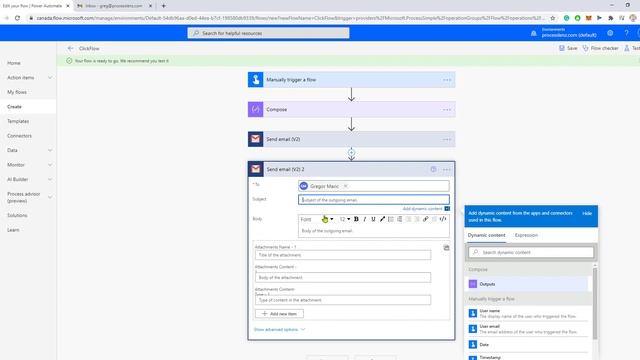Expand Process advisor (preview) section

tap(50, 197)
